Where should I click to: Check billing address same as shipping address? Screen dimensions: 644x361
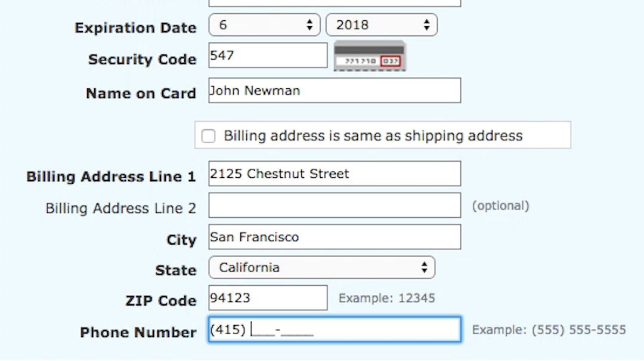(208, 136)
